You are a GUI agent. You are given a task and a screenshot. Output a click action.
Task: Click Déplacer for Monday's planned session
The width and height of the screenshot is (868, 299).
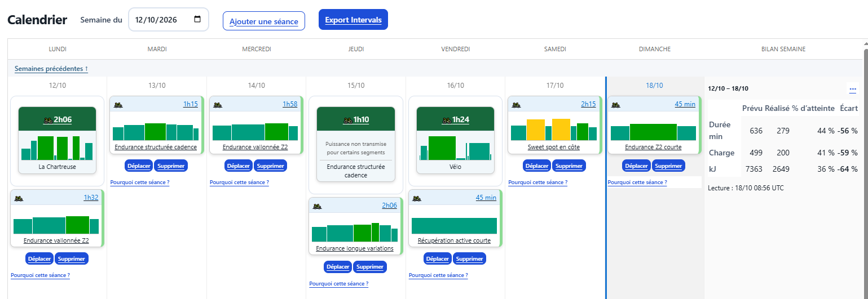click(39, 259)
